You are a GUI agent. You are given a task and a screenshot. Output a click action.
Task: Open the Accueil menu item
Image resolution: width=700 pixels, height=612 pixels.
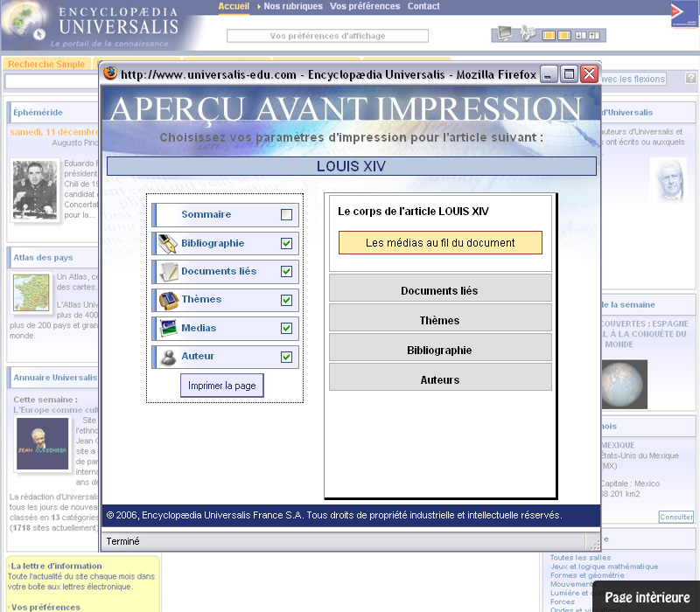coord(234,6)
